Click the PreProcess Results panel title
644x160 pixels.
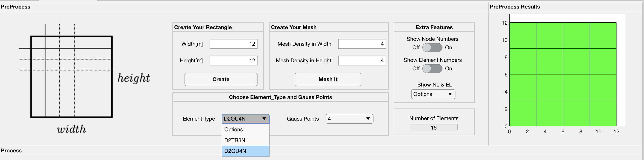click(x=515, y=7)
